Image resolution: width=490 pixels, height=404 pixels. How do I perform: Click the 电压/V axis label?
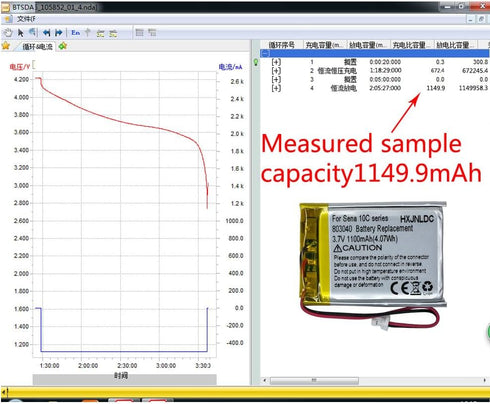(20, 67)
